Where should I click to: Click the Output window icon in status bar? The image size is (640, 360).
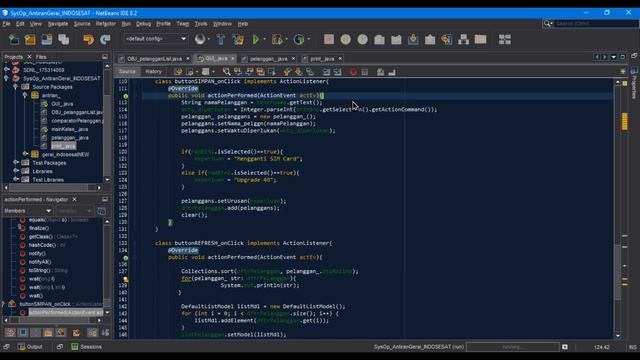click(21, 347)
